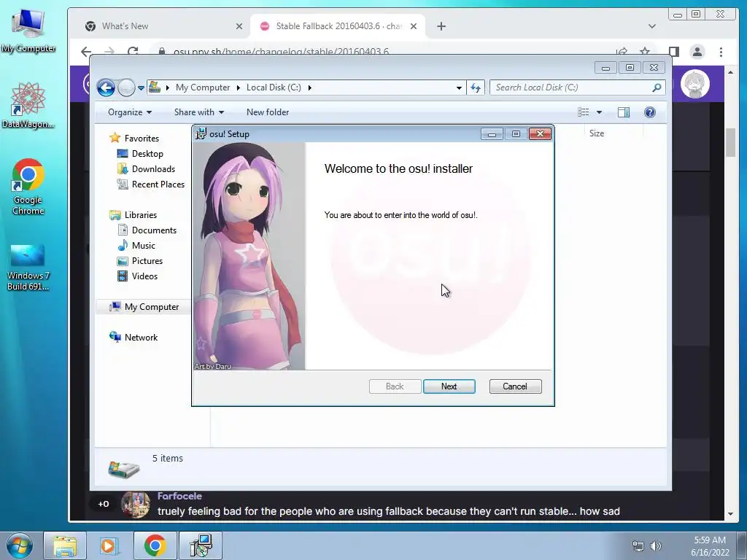Expand chevron after Local Disk (C:) breadcrumb
The width and height of the screenshot is (747, 560).
[309, 87]
